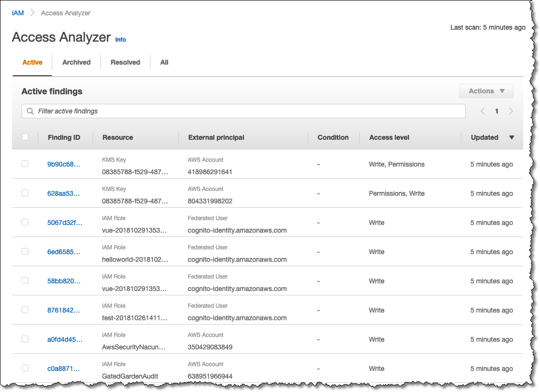Open the IAM breadcrumb link
This screenshot has width=540, height=392.
(x=17, y=13)
